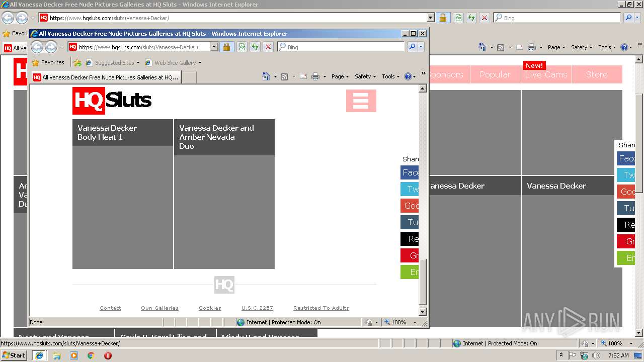Open zoom level dropdown in front window status bar
Image resolution: width=644 pixels, height=362 pixels.
[415, 322]
